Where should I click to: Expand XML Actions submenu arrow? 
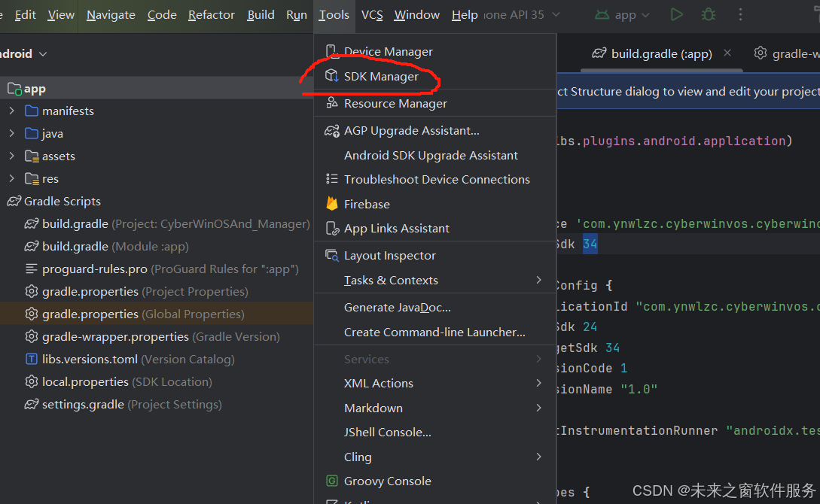(x=538, y=383)
